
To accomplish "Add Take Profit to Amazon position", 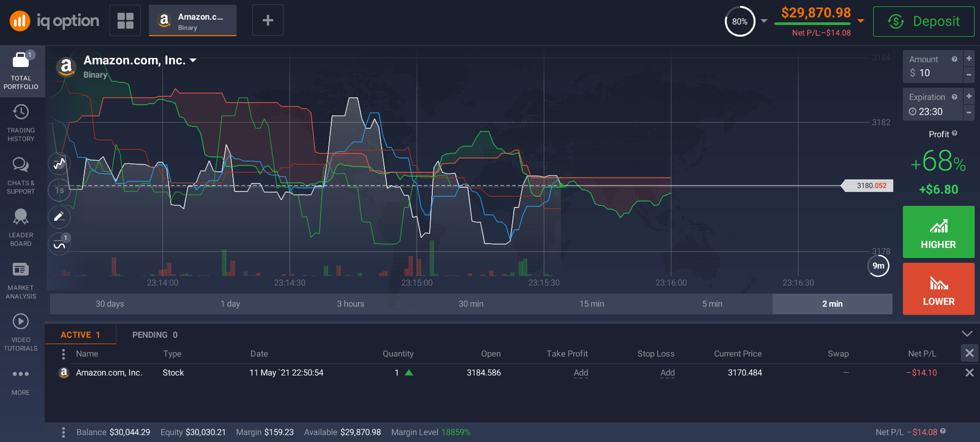I will pyautogui.click(x=581, y=373).
